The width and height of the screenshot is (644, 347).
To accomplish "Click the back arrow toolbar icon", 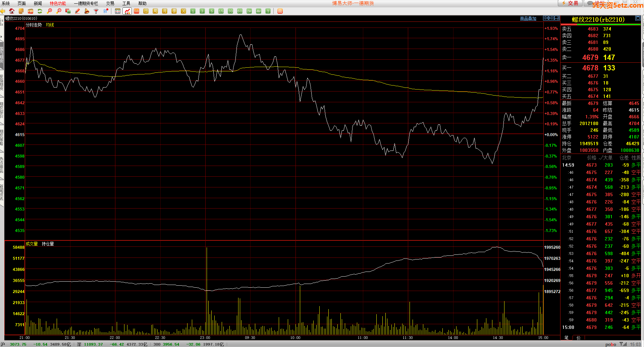I will point(3,11).
